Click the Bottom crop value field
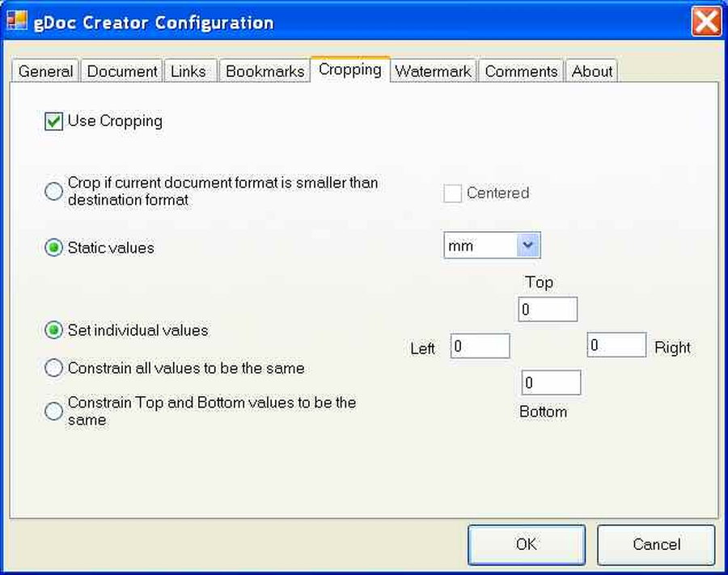The image size is (728, 575). [x=551, y=383]
